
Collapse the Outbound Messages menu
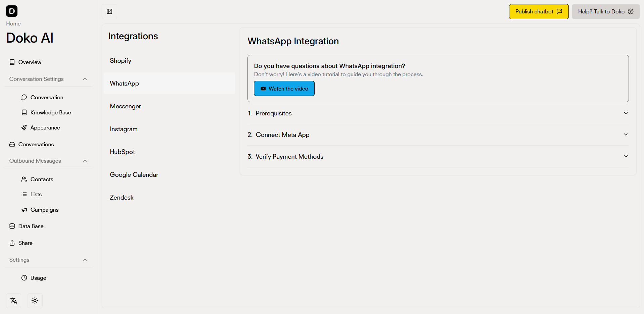pyautogui.click(x=85, y=160)
